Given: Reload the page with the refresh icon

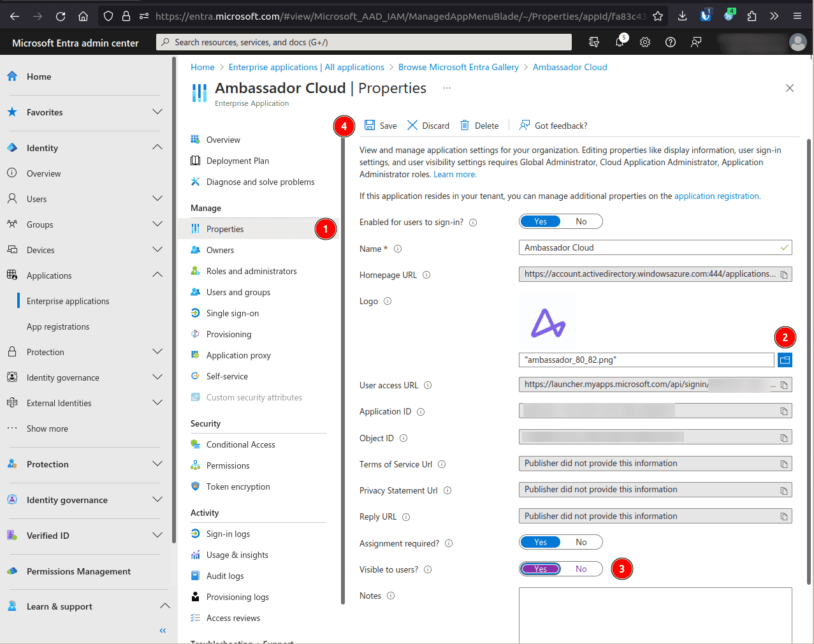Looking at the screenshot, I should tap(61, 16).
